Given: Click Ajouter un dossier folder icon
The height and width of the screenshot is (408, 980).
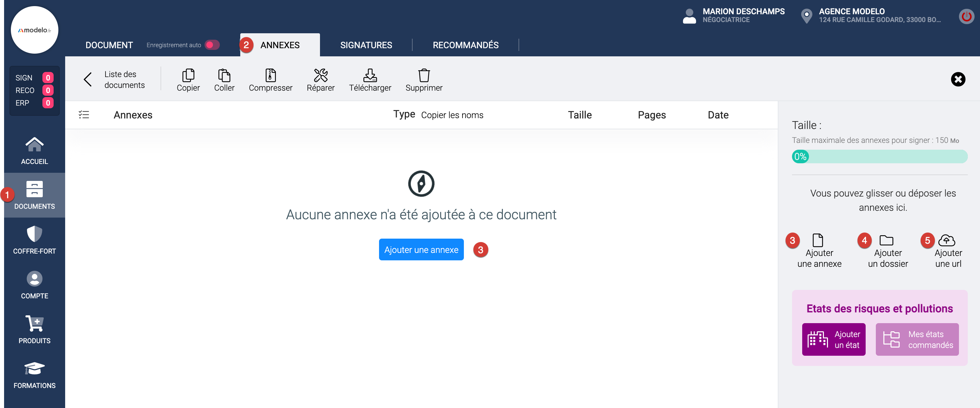Looking at the screenshot, I should [x=886, y=240].
